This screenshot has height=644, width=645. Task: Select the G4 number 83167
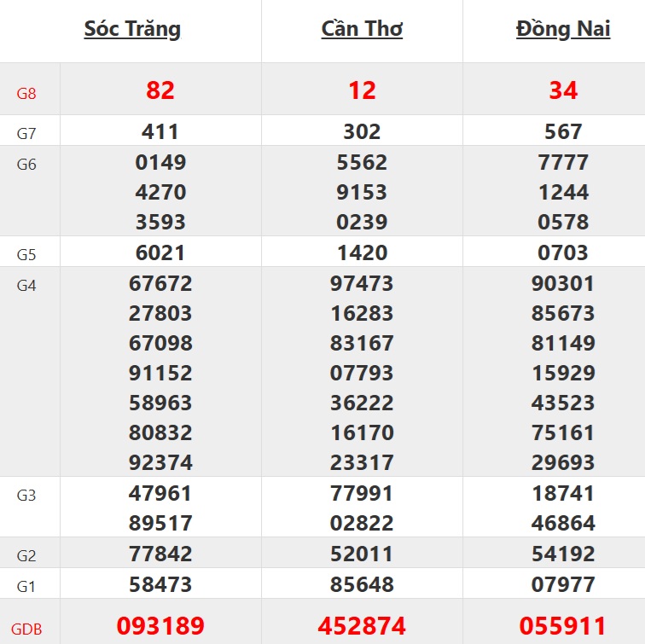point(362,344)
